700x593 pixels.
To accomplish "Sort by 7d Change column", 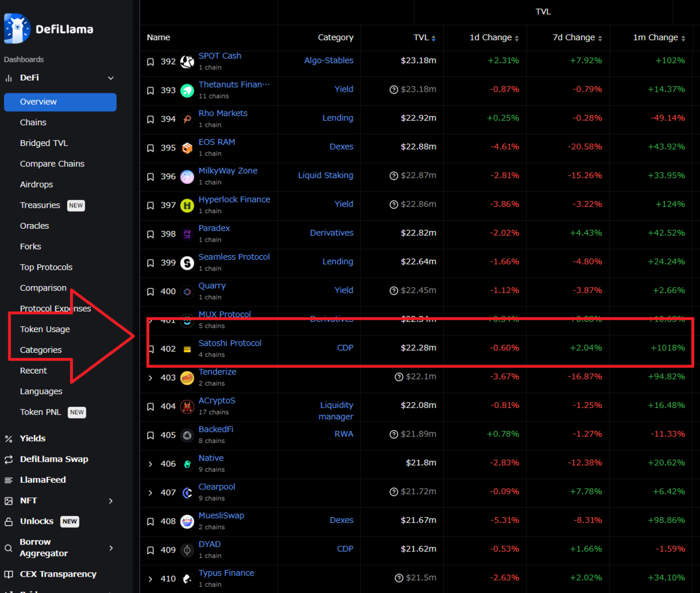I will coord(577,37).
